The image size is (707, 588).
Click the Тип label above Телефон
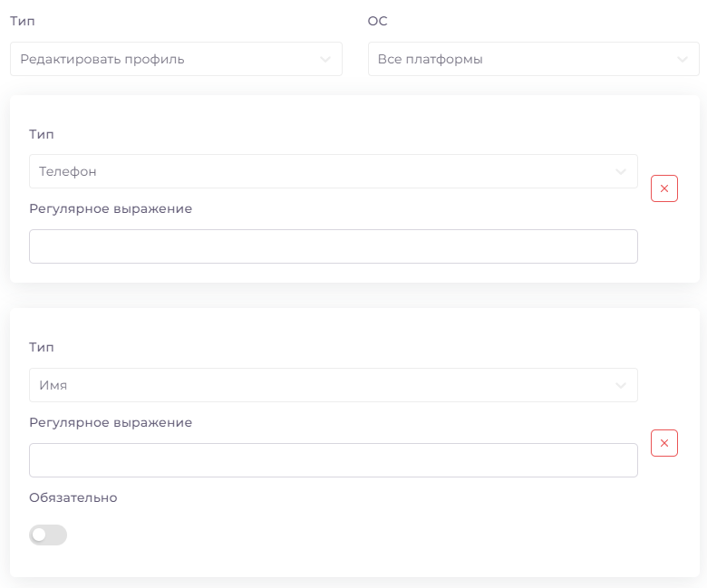tap(42, 134)
